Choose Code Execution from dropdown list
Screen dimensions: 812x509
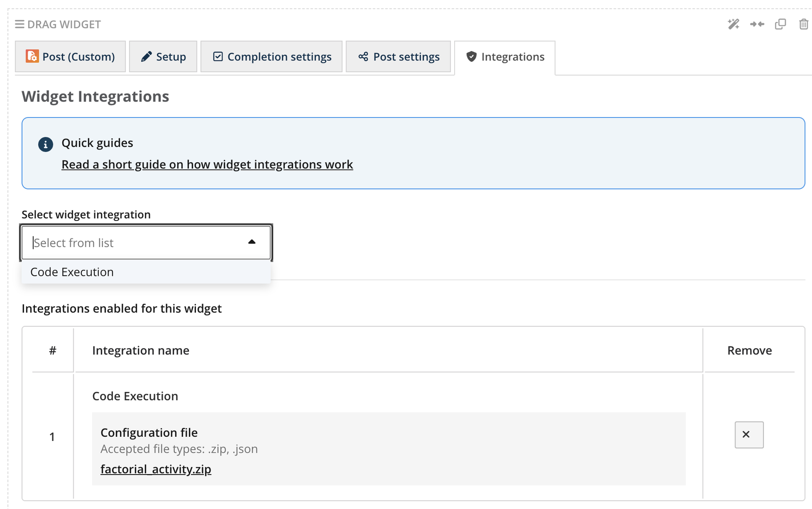(x=72, y=272)
